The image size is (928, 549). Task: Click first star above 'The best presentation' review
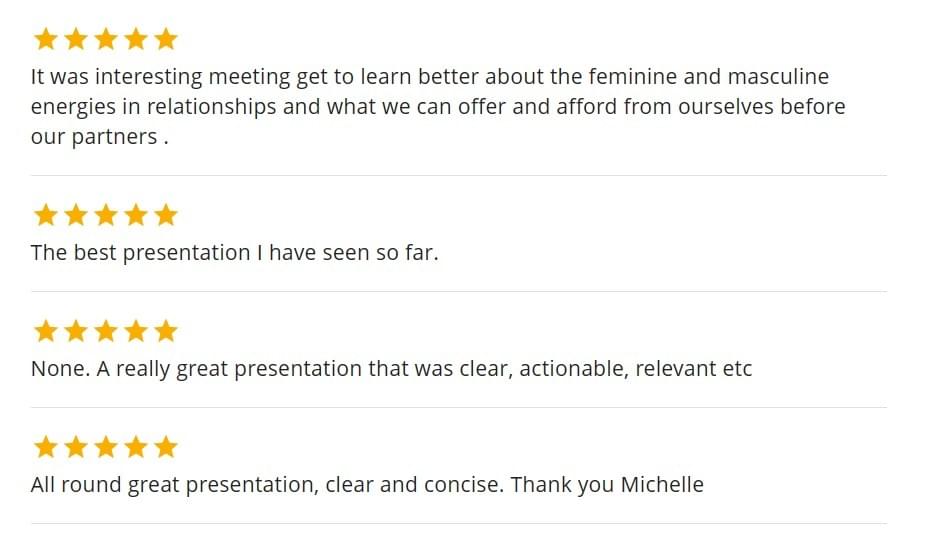tap(45, 215)
